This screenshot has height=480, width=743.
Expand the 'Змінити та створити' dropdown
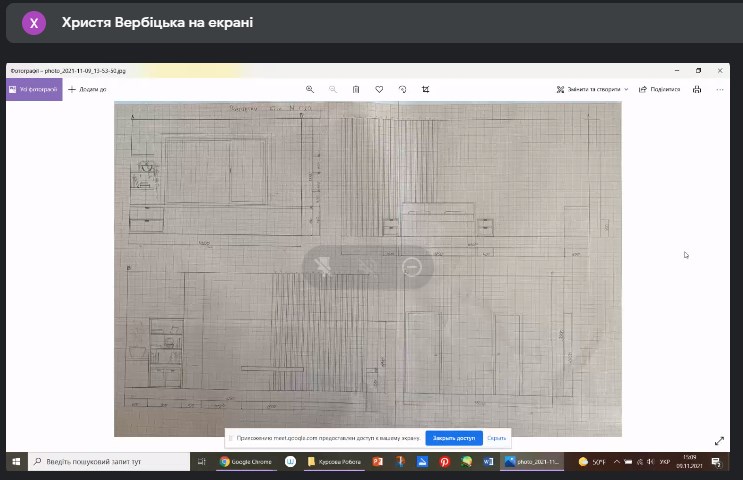click(593, 89)
